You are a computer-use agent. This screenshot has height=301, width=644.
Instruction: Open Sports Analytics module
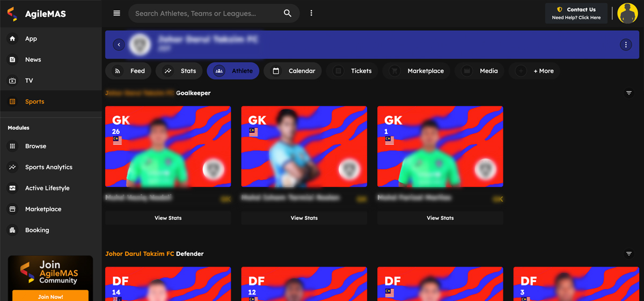pyautogui.click(x=48, y=167)
